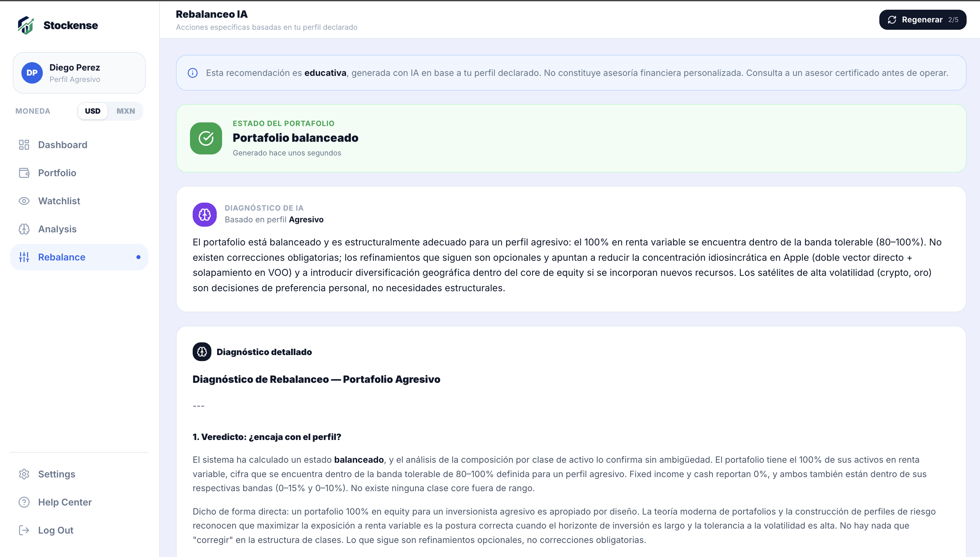Click the Log Out link

[x=79, y=530]
